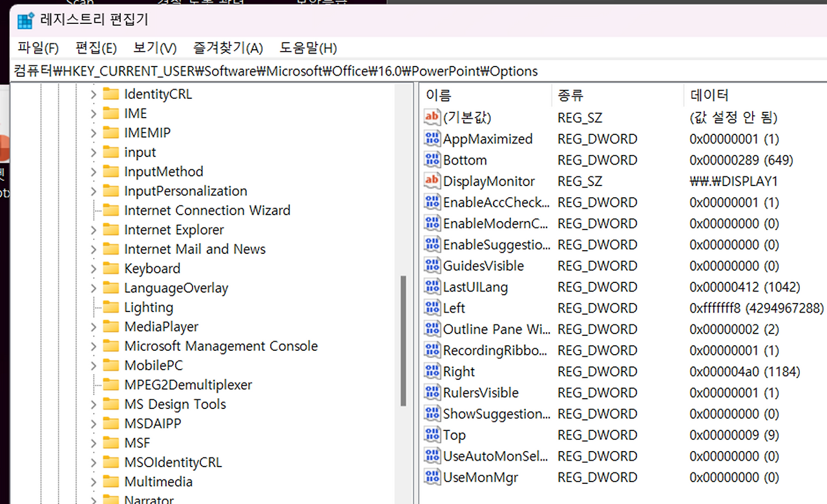The height and width of the screenshot is (504, 827).
Task: Click the data 0x000004a0 (1184)
Action: coord(744,372)
